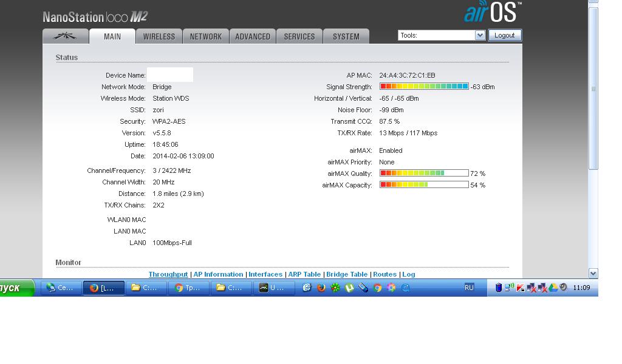
Task: Click the Date value 2014-02-06 13:09:00
Action: coord(183,156)
